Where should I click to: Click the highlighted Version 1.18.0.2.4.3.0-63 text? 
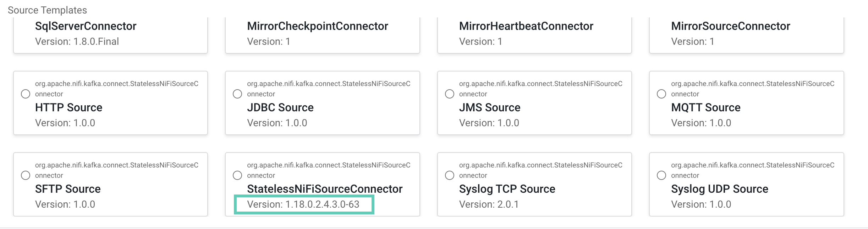click(303, 204)
